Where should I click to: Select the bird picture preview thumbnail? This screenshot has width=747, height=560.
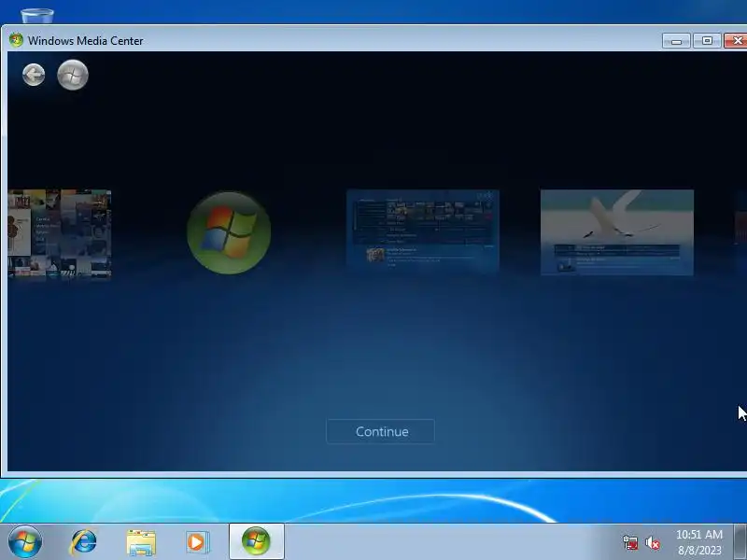617,232
